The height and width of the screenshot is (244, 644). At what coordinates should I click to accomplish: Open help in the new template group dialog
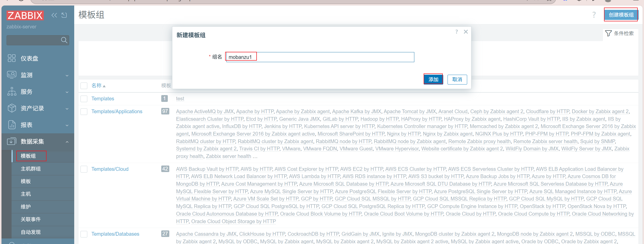point(457,32)
